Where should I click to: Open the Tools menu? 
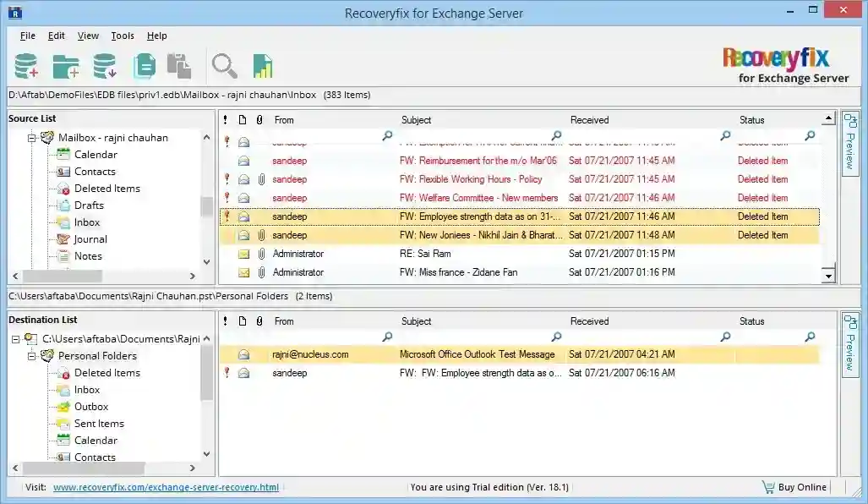point(123,36)
